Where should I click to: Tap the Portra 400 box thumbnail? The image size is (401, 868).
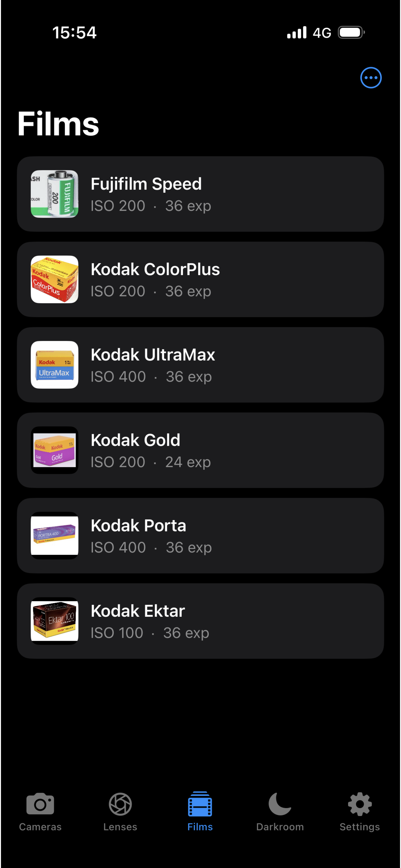click(x=55, y=535)
